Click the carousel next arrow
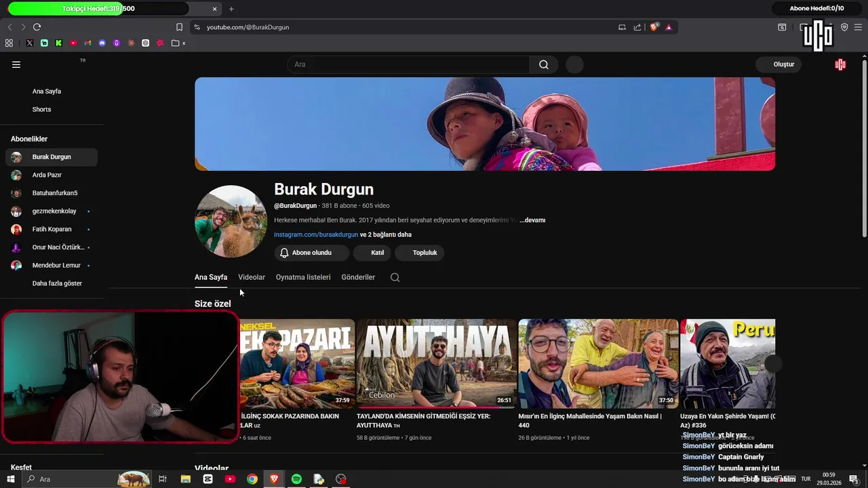The height and width of the screenshot is (488, 868). coord(774,364)
